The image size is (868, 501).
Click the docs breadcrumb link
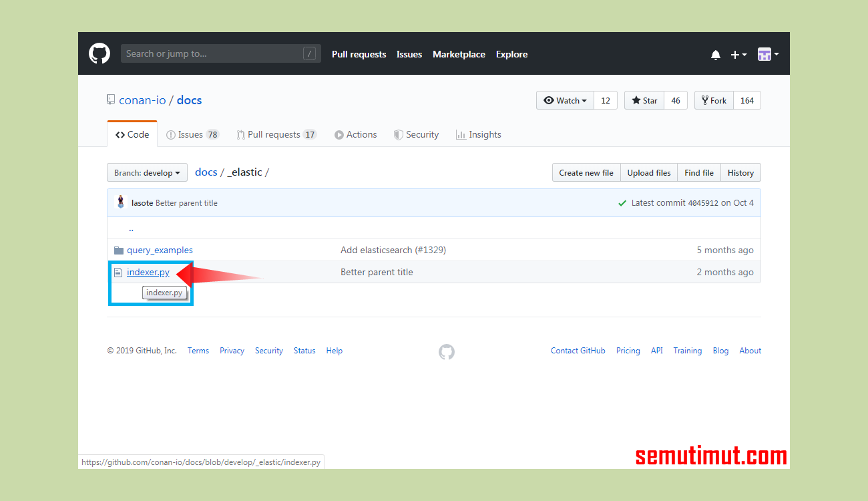(206, 172)
